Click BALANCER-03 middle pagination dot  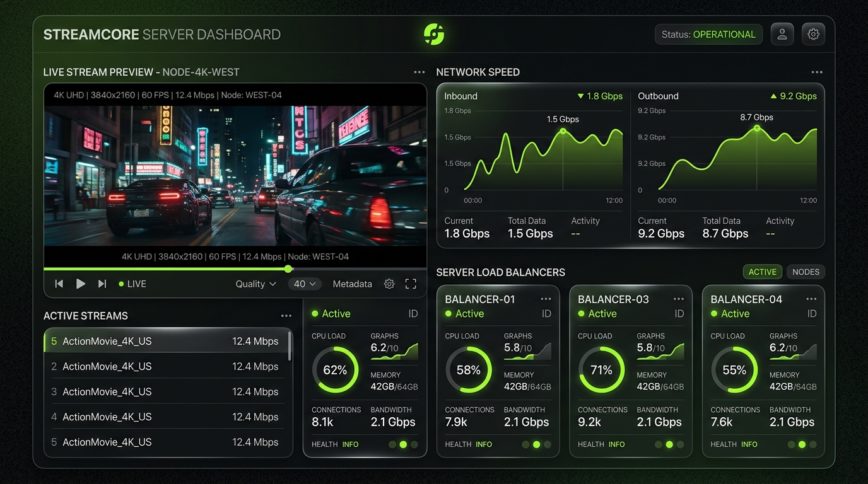point(669,444)
